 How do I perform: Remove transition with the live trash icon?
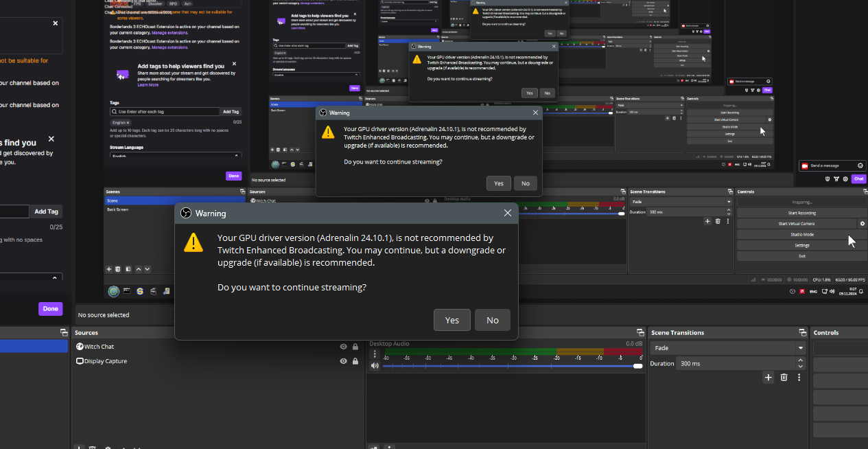coord(784,378)
